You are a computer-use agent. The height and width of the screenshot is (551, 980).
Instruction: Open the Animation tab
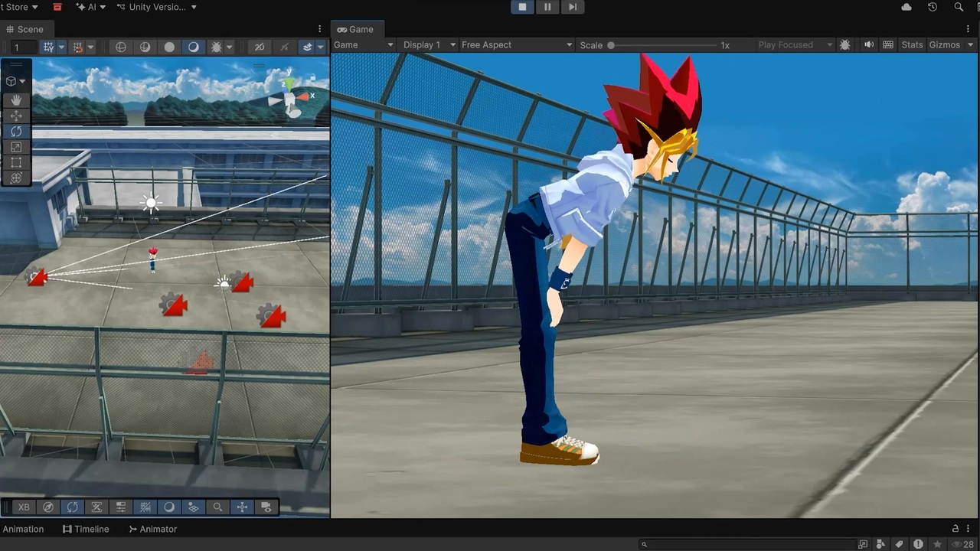pyautogui.click(x=23, y=529)
